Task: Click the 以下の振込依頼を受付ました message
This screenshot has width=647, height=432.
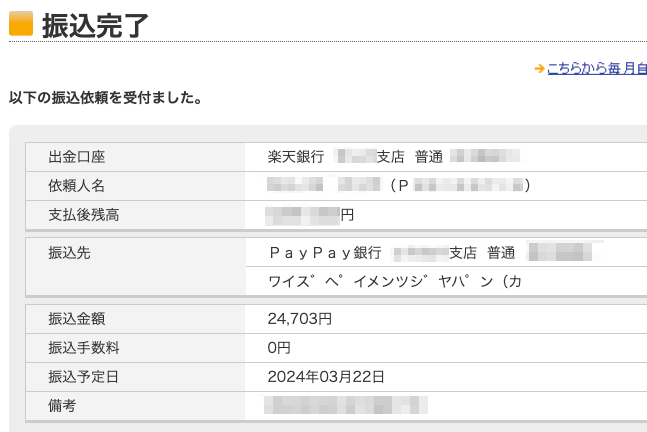Action: pos(106,98)
